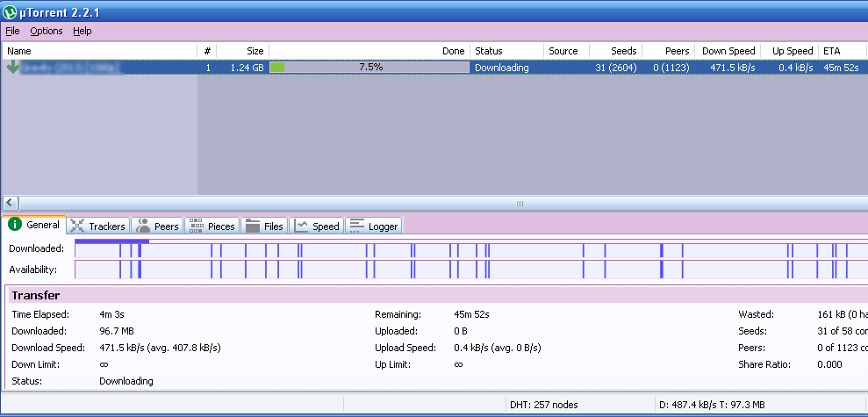The width and height of the screenshot is (868, 417).
Task: Select the downloading torrent row name
Action: 69,68
